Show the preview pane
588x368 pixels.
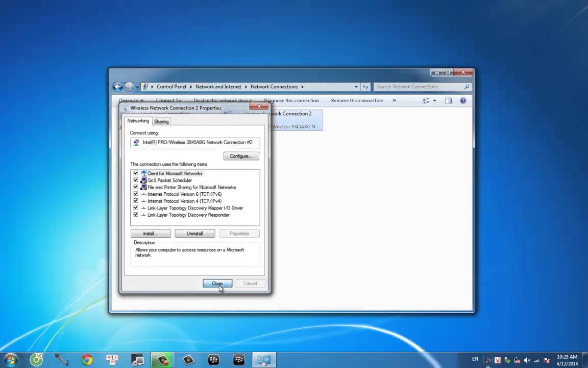tap(448, 101)
